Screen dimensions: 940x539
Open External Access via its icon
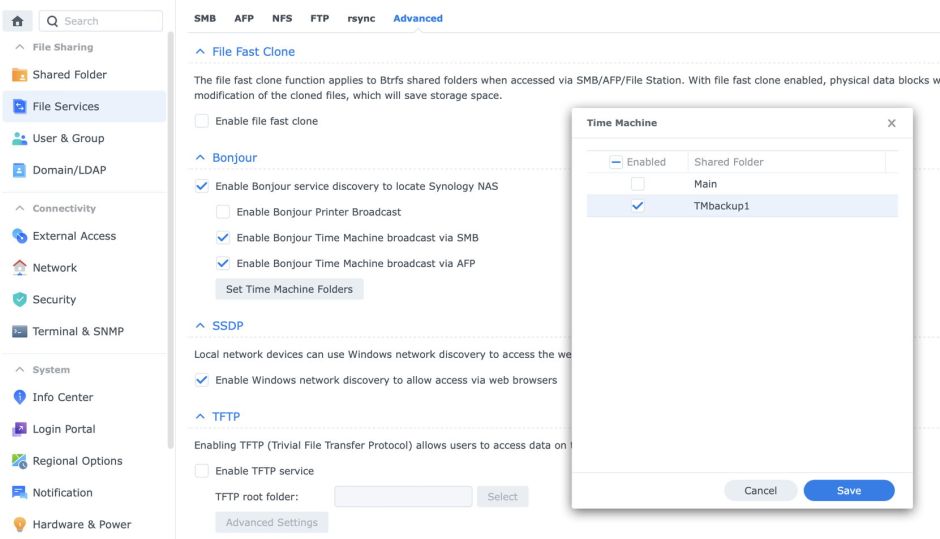[x=19, y=237]
